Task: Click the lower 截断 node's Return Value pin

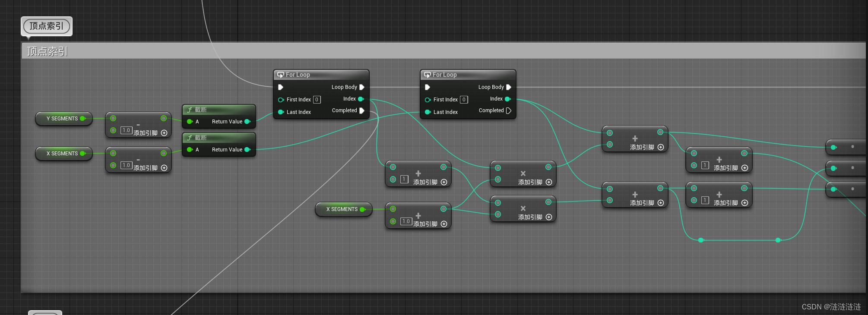Action: [247, 150]
